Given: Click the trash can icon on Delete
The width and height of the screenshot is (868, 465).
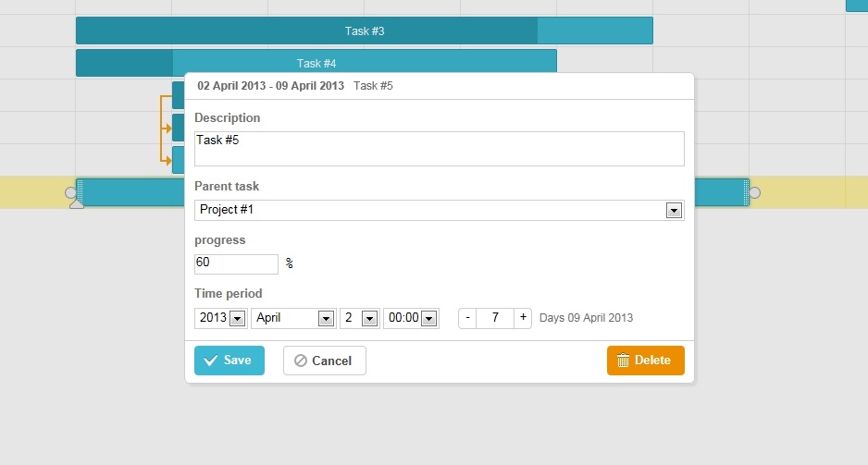Looking at the screenshot, I should (x=623, y=361).
